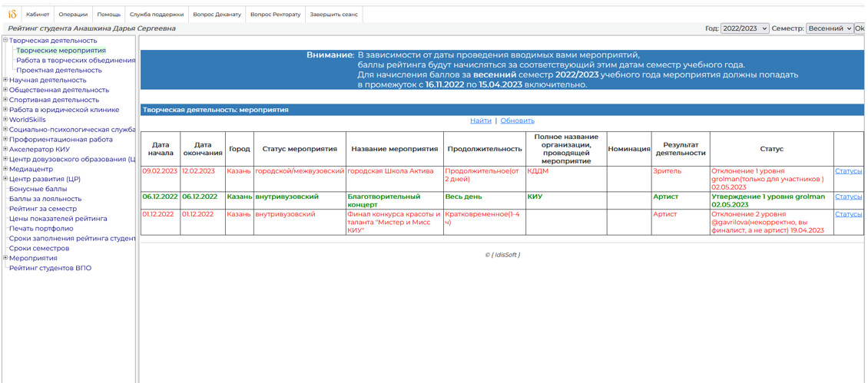
Task: Expand Социально-психологическая служба node
Action: [x=5, y=130]
